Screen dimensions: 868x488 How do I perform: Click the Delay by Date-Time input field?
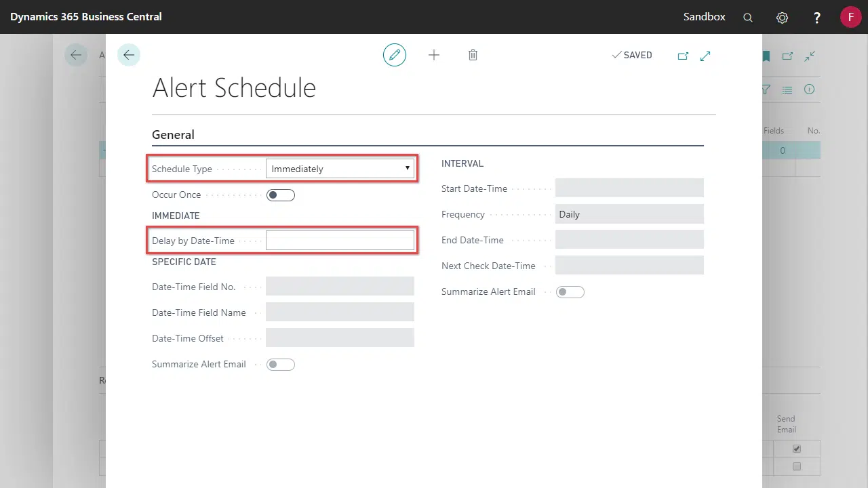[340, 241]
